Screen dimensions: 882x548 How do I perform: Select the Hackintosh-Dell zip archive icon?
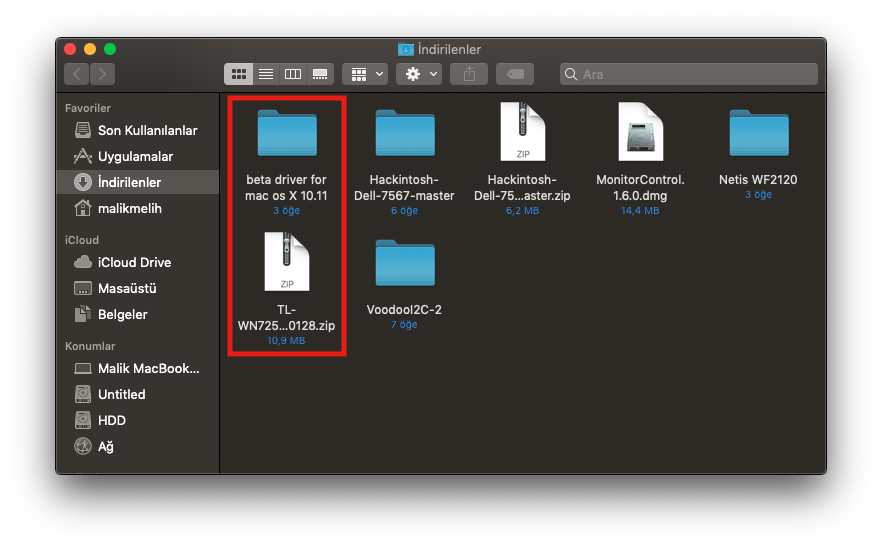522,132
